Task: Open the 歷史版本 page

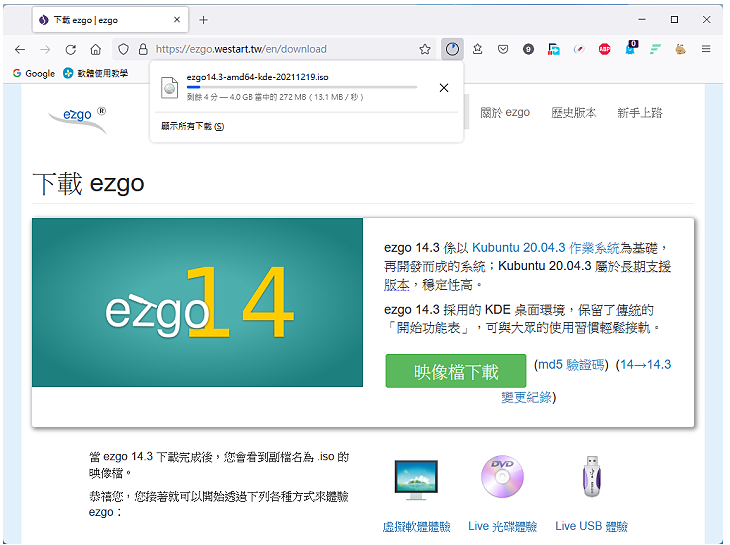Action: [x=574, y=113]
